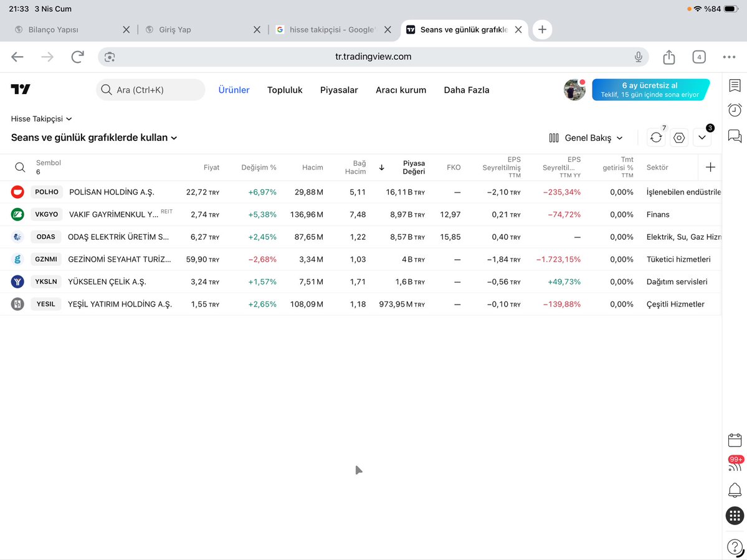Open the Genel Bakış column set dropdown
Screen dimensions: 747x560
click(586, 138)
